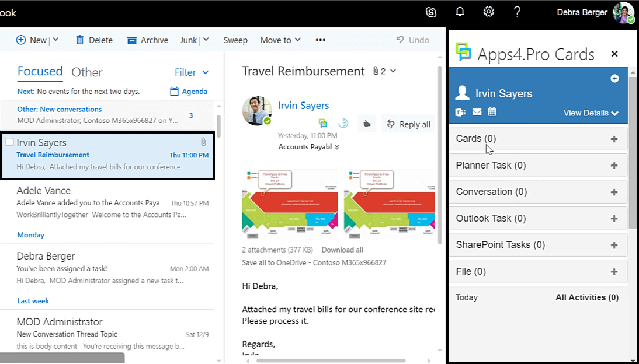
Task: Click the File (0) section
Action: [x=538, y=271]
